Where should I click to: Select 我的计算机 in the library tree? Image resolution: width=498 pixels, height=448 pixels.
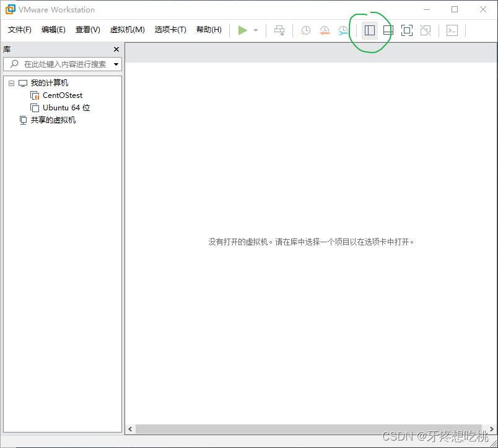[50, 83]
